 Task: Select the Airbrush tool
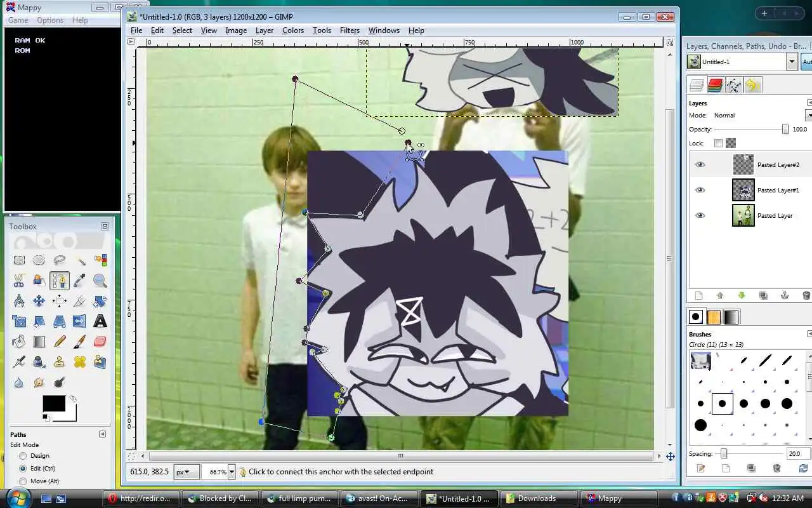point(19,362)
